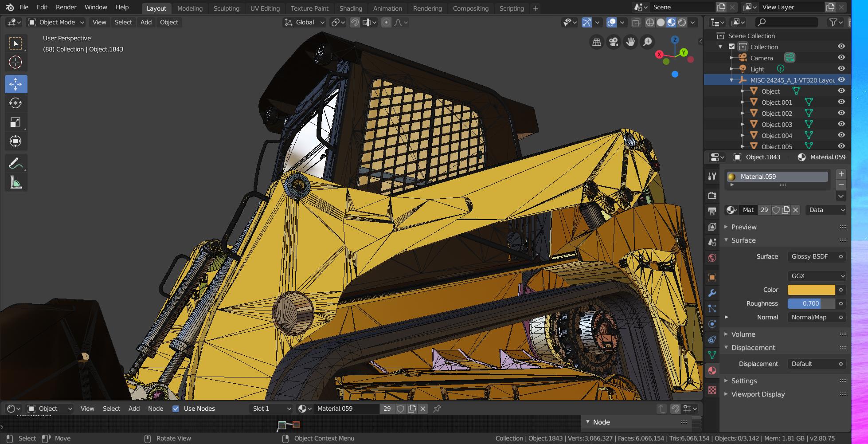The width and height of the screenshot is (868, 444).
Task: Select the Move tool
Action: [16, 84]
